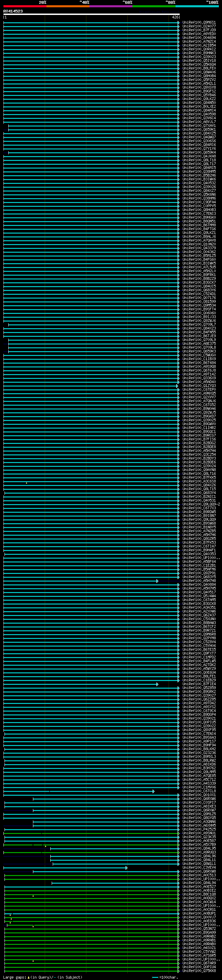The height and width of the screenshot is (980, 222).
Task: Select label UniRef100_B7FKK5
Action: (199, 477)
